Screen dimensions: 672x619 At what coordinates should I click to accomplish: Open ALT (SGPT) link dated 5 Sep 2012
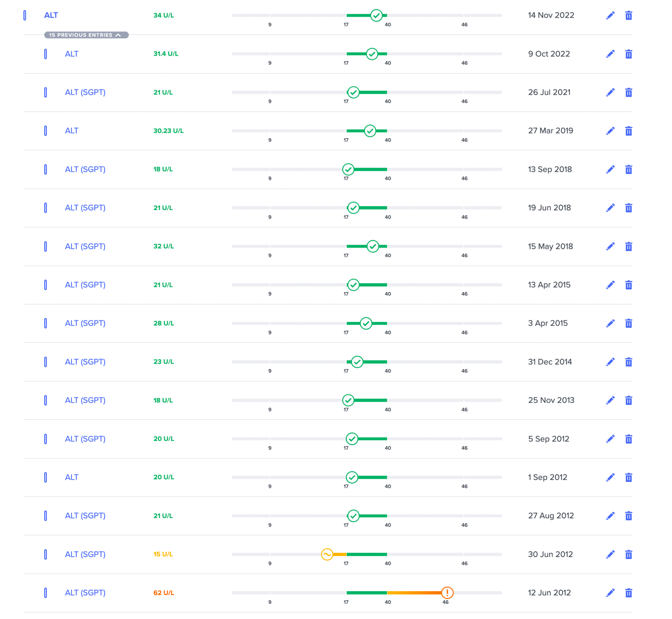(x=85, y=439)
